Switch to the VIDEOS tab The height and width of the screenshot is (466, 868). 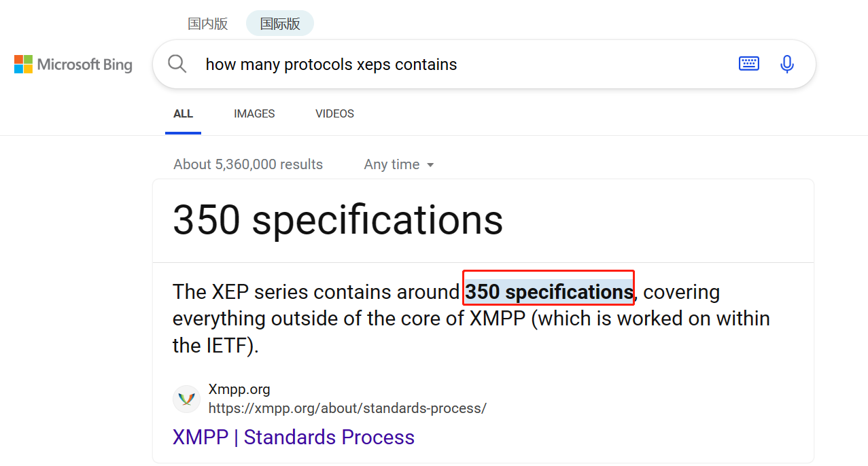(x=334, y=113)
